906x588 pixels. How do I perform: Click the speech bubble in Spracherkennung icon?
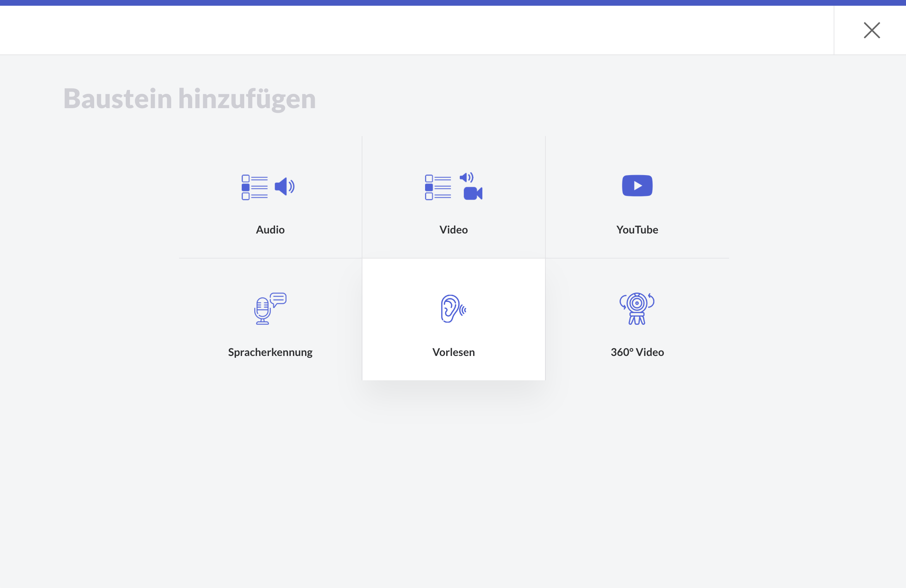(279, 299)
